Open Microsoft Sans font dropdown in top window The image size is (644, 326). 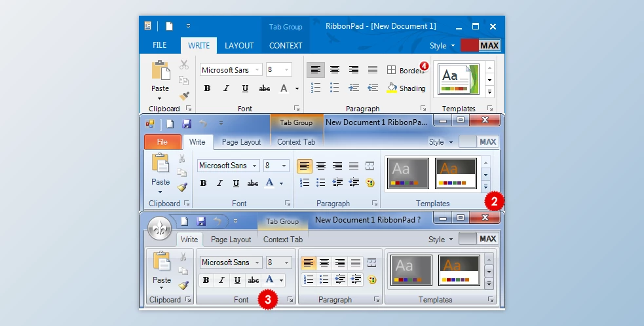(257, 70)
